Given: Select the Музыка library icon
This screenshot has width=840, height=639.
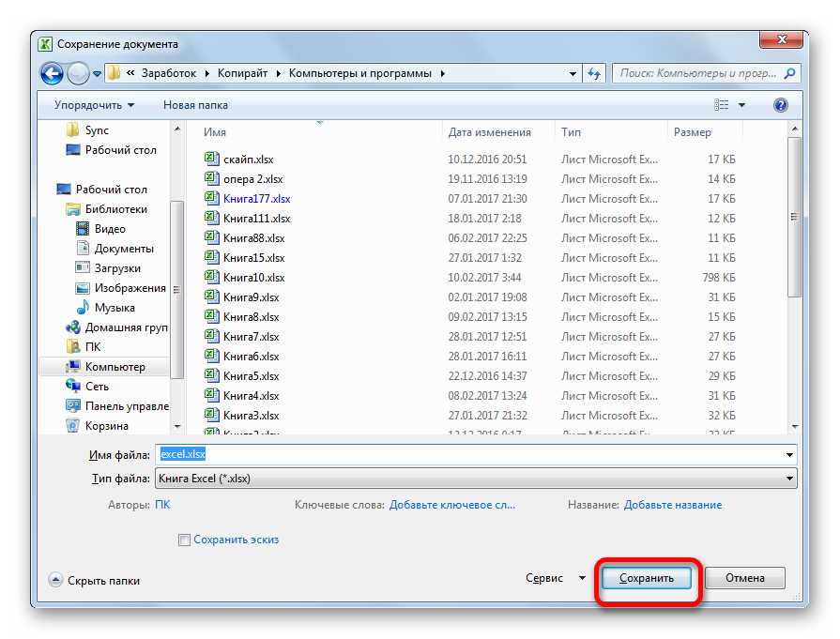Looking at the screenshot, I should pyautogui.click(x=83, y=308).
